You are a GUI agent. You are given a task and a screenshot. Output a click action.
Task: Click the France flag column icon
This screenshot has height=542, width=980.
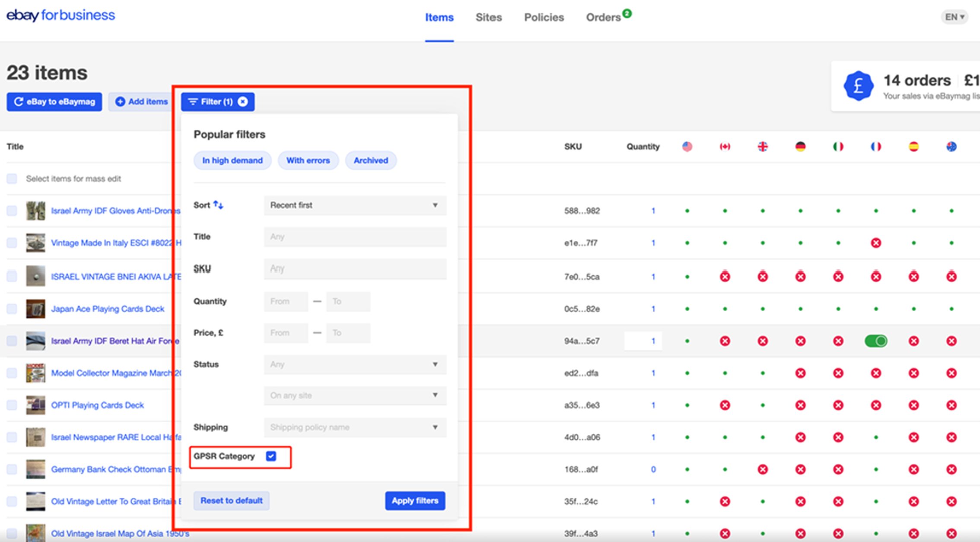[876, 147]
